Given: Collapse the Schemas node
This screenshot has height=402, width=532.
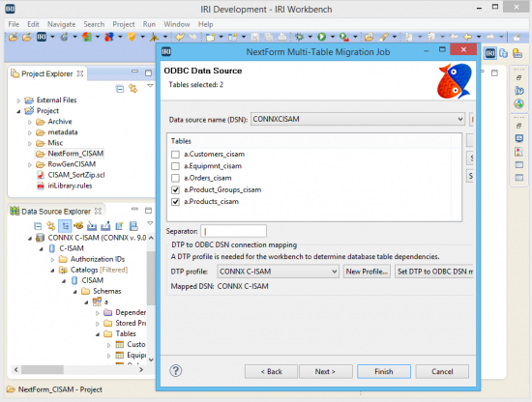Looking at the screenshot, I should 75,292.
